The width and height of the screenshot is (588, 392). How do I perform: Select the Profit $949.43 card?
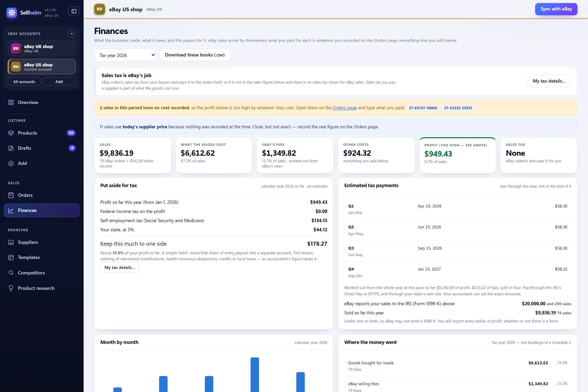[457, 155]
